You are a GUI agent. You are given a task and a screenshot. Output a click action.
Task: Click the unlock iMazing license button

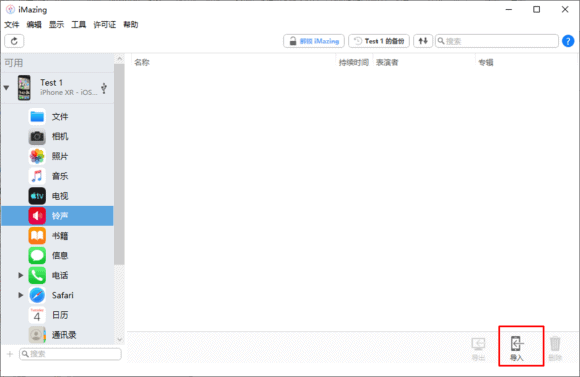tap(314, 41)
